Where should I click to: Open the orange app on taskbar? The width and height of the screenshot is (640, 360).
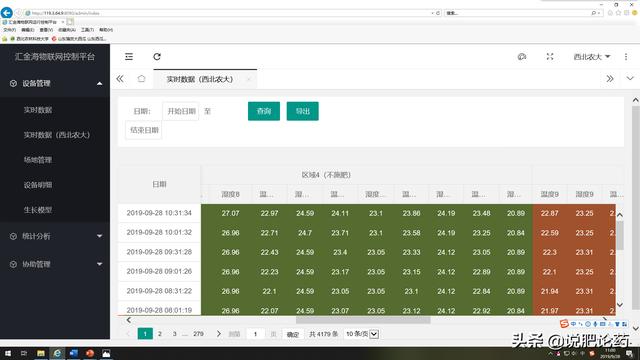[90, 353]
